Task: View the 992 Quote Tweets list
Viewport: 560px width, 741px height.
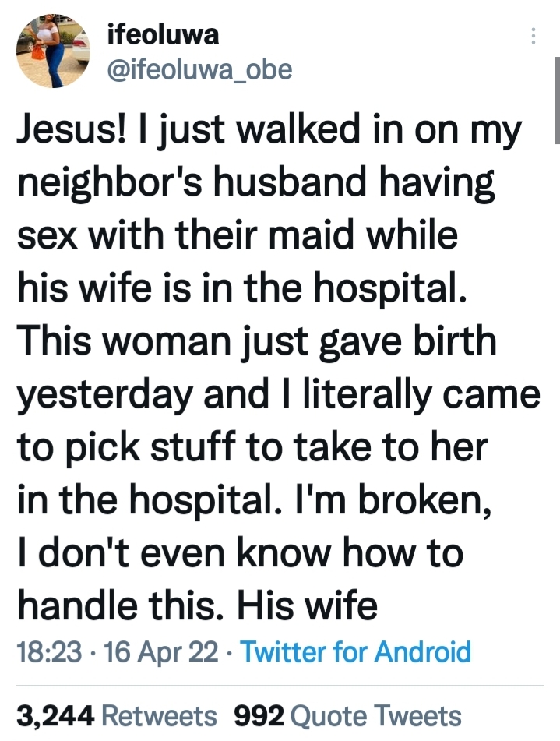Action: (x=347, y=715)
